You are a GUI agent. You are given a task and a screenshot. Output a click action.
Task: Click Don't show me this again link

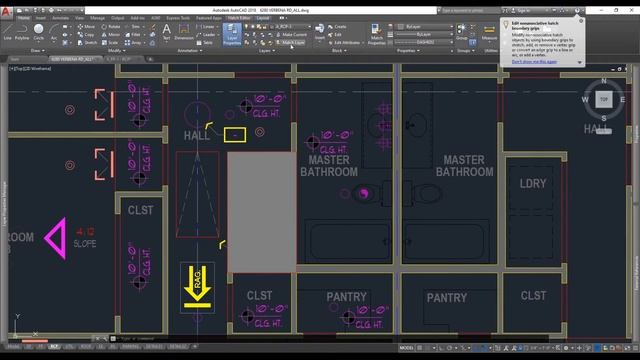coord(534,62)
